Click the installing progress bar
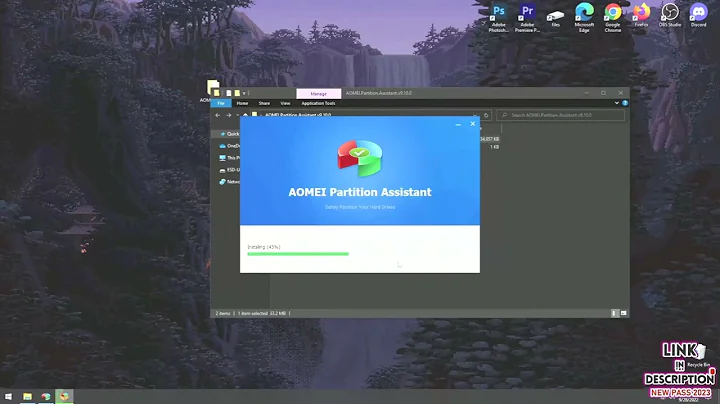 point(298,254)
